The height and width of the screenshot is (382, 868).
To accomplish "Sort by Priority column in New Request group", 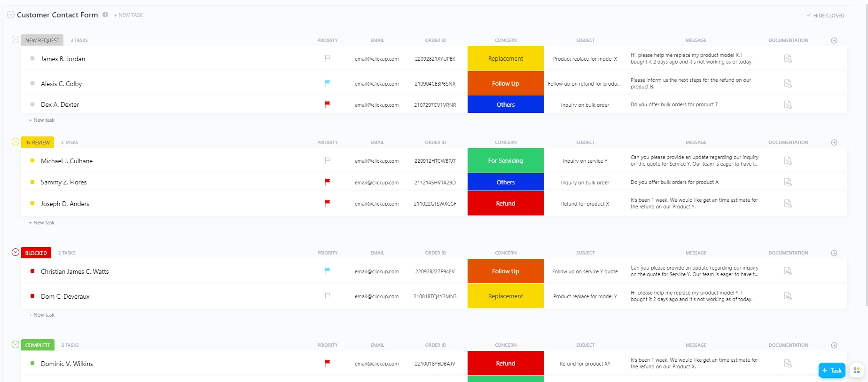I will point(328,40).
